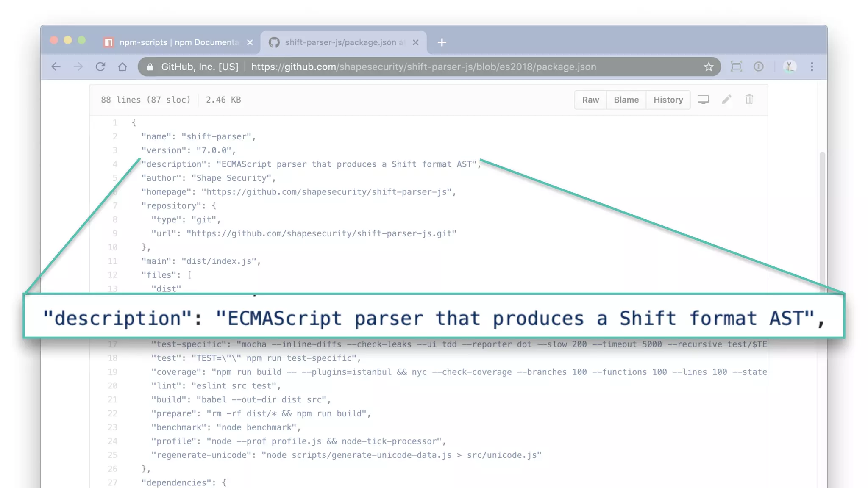The height and width of the screenshot is (488, 868).
Task: Open user profile avatar menu
Action: [789, 67]
